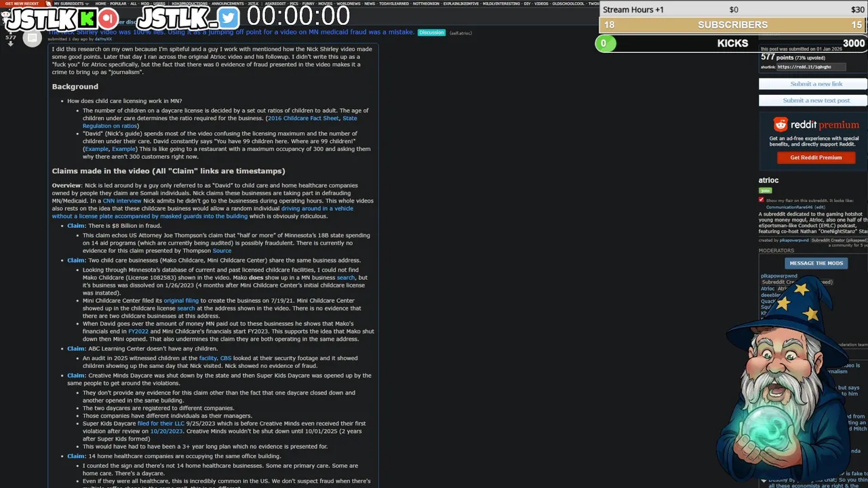The width and height of the screenshot is (868, 488).
Task: Downvote the Nick Shirley post
Action: (x=10, y=44)
